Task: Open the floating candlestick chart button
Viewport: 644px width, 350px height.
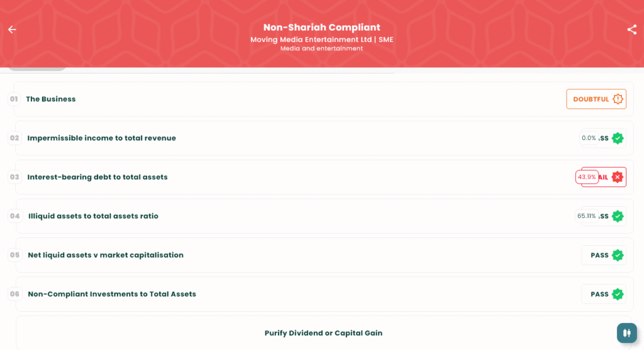Action: pos(626,333)
